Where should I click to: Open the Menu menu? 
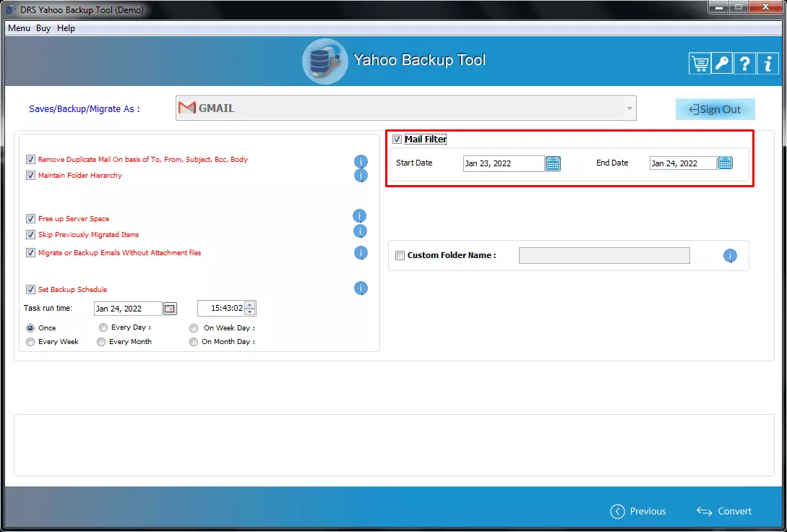pyautogui.click(x=19, y=28)
